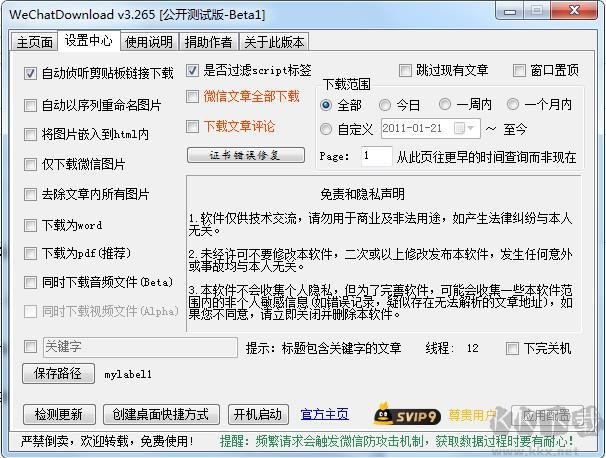The image size is (606, 458).
Task: Click 证书错误修复 button
Action: click(x=246, y=155)
